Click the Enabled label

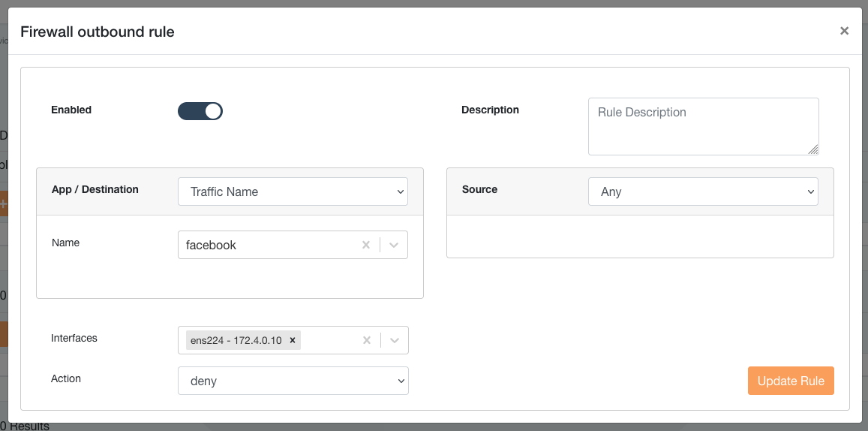click(71, 110)
